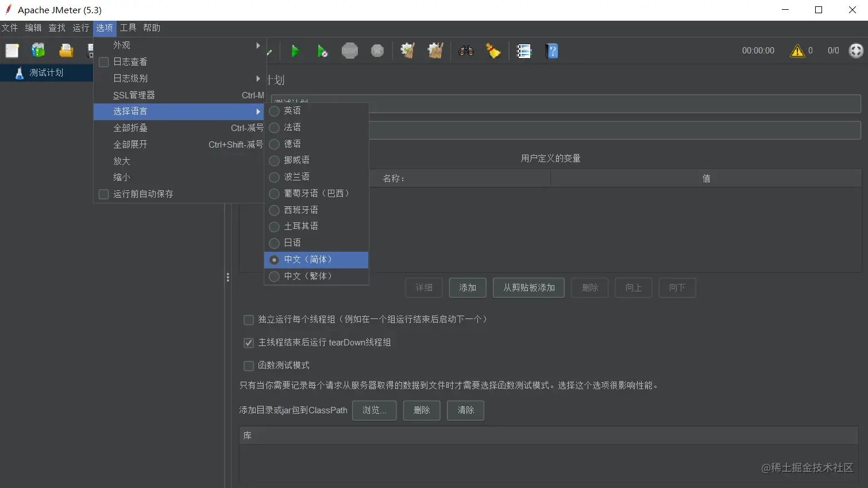Select the 测试计划 tree node
The width and height of the screenshot is (868, 488).
tap(47, 72)
